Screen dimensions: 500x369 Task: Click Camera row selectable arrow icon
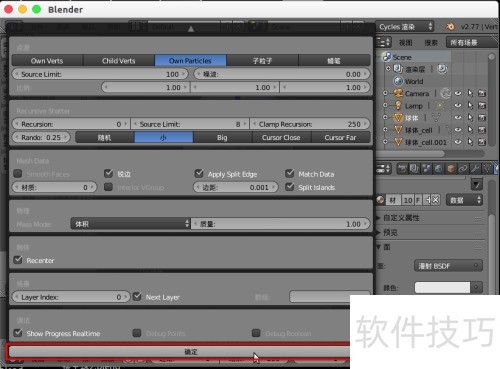tap(470, 93)
